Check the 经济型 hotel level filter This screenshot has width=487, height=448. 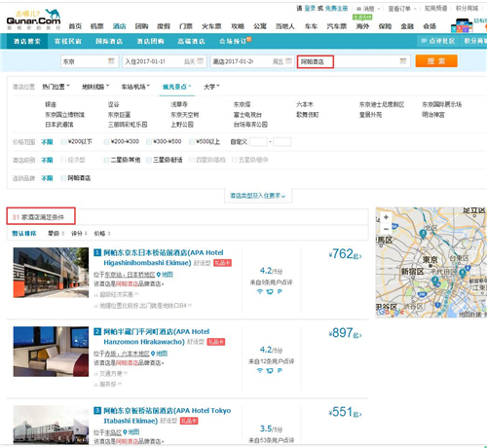[x=63, y=160]
